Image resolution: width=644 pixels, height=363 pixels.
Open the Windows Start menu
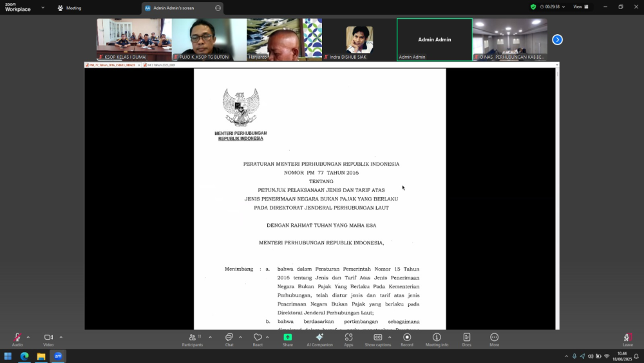8,356
